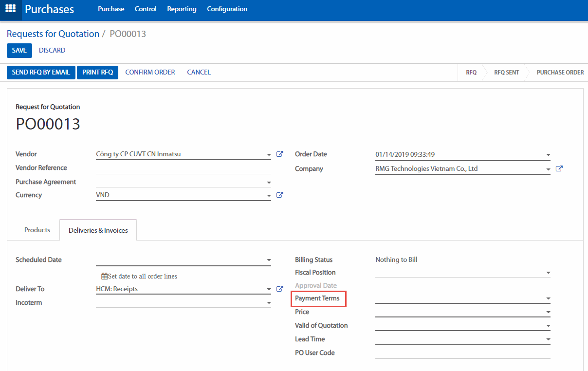Expand the Payment Terms dropdown
The width and height of the screenshot is (588, 371).
[548, 298]
